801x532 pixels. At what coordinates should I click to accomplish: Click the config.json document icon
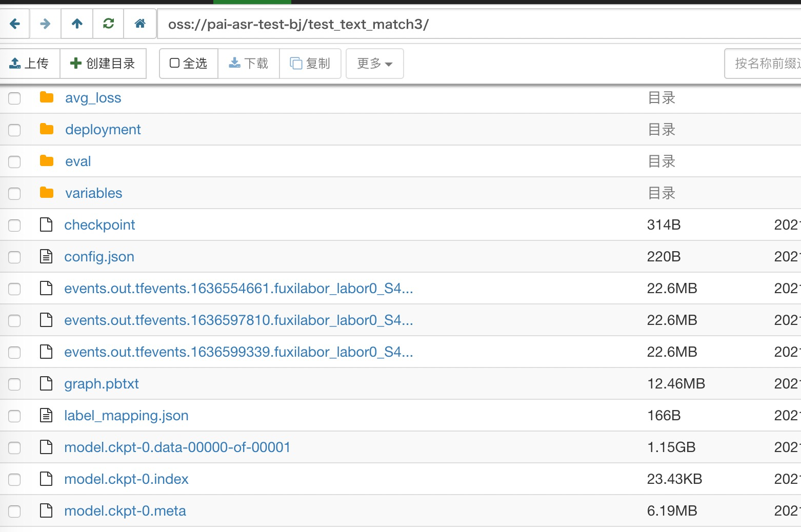coord(46,256)
